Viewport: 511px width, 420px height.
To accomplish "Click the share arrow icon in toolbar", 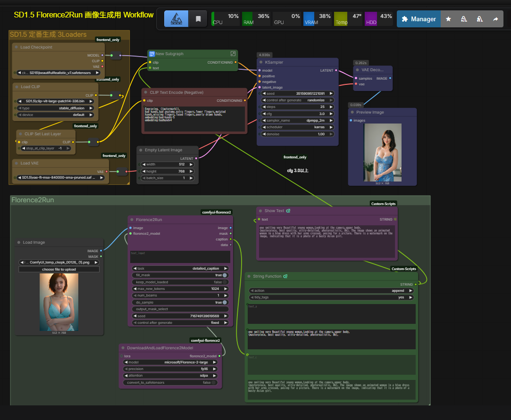I will pos(495,19).
